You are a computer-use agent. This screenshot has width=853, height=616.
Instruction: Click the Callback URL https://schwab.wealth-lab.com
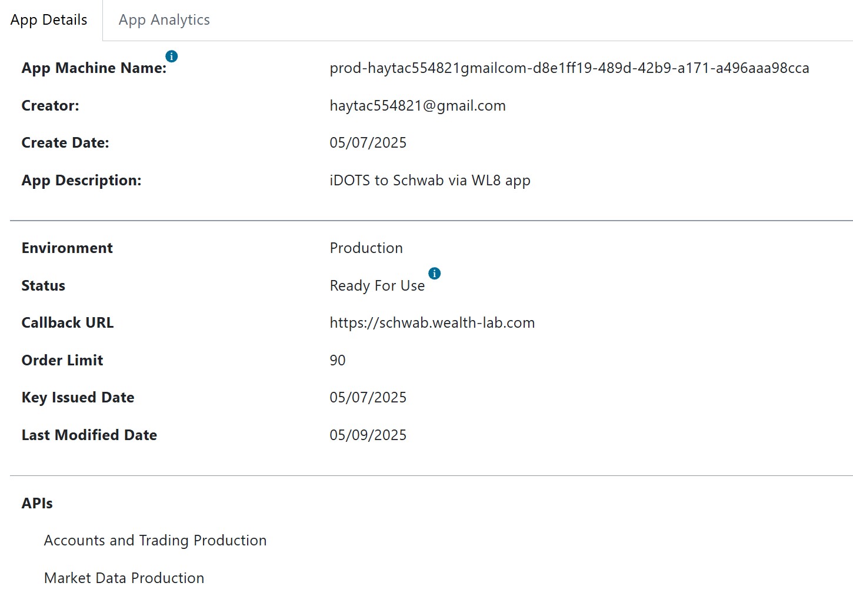(x=432, y=323)
